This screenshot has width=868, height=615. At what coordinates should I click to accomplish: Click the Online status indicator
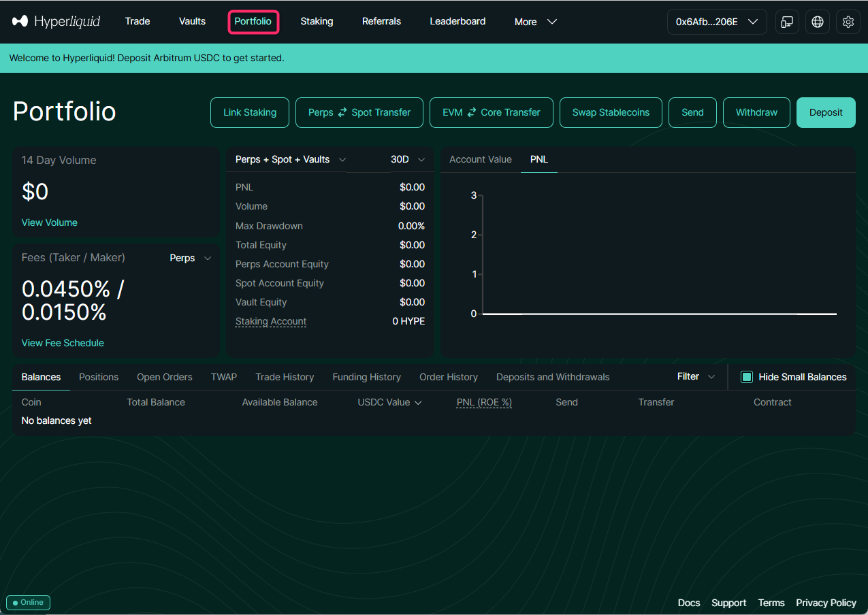click(x=29, y=603)
